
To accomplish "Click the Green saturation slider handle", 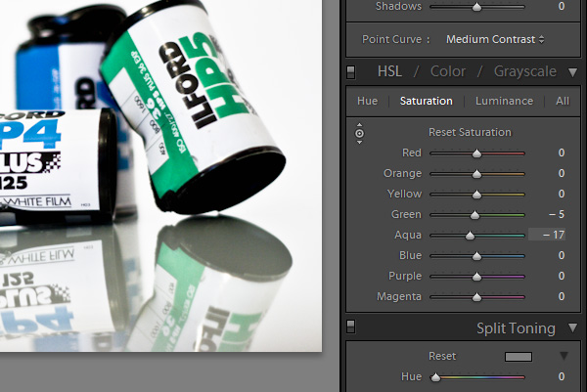I will pos(474,215).
